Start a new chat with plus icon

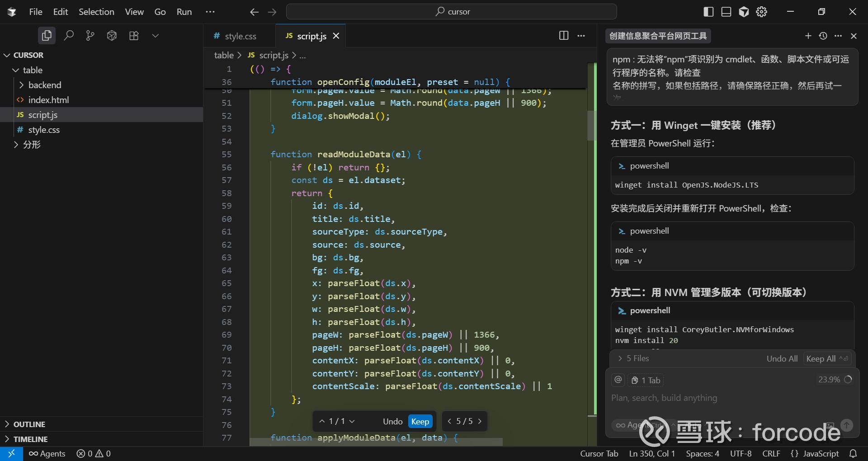coord(808,36)
